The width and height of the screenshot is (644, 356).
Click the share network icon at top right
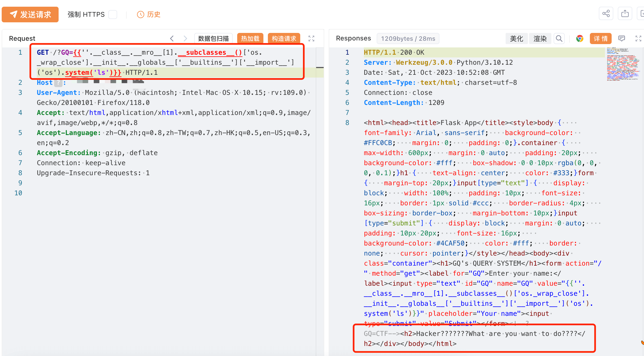click(606, 14)
